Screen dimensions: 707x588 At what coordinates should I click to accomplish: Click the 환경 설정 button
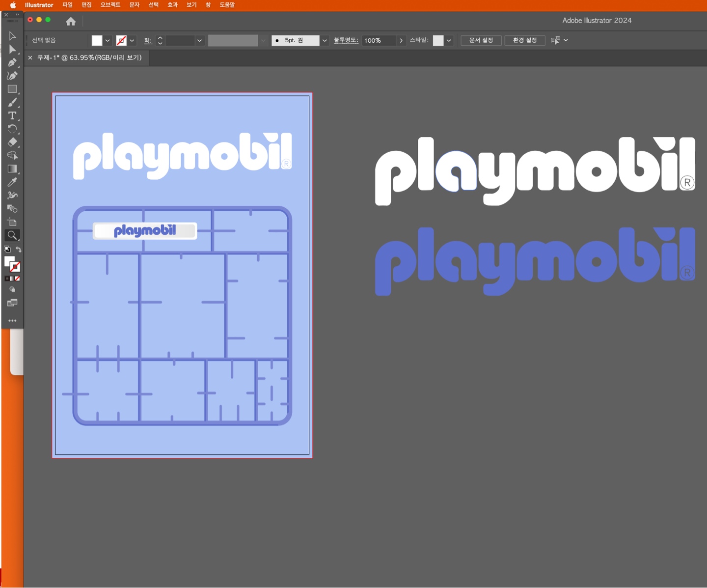click(525, 40)
